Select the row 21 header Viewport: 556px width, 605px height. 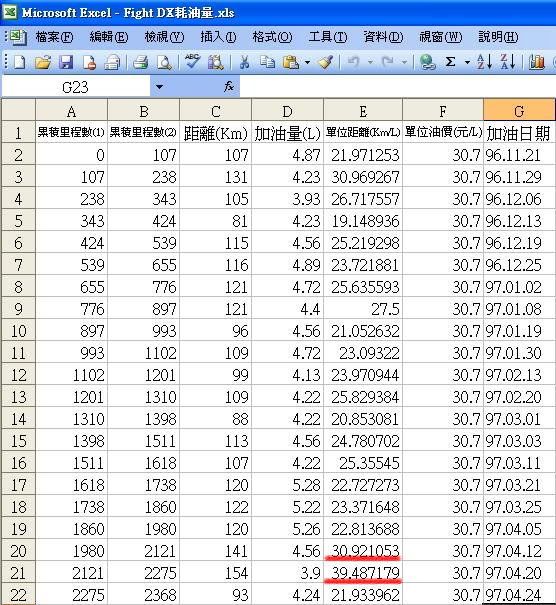click(18, 573)
